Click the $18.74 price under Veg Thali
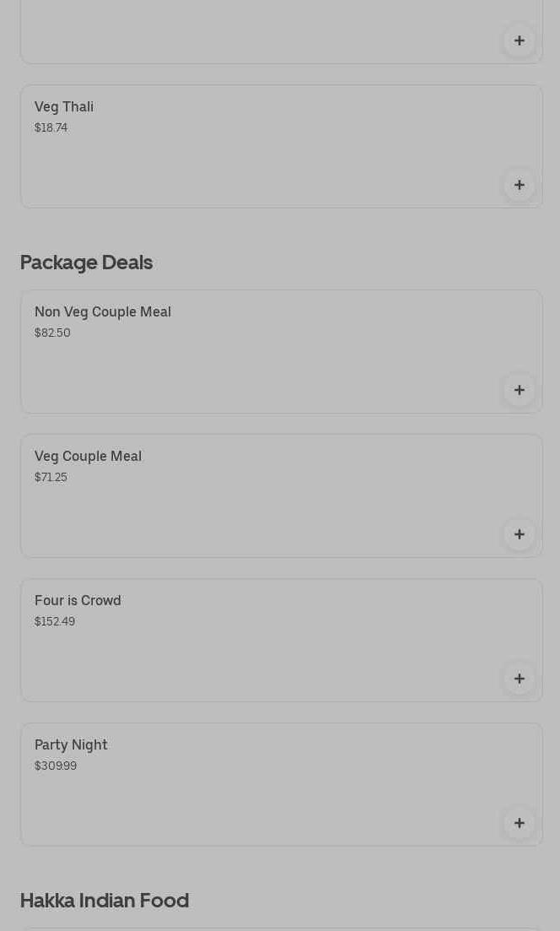 (x=51, y=128)
